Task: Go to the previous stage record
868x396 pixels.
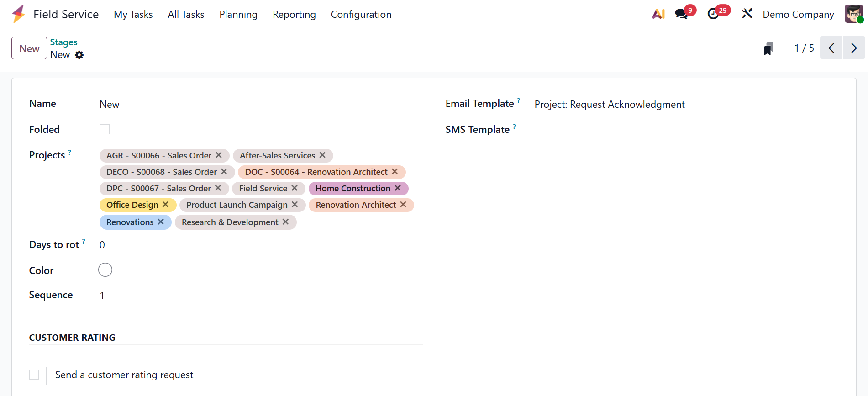Action: [x=831, y=48]
